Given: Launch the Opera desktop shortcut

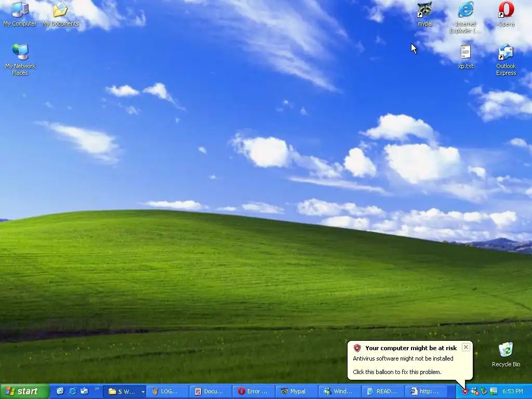Looking at the screenshot, I should pos(506,14).
